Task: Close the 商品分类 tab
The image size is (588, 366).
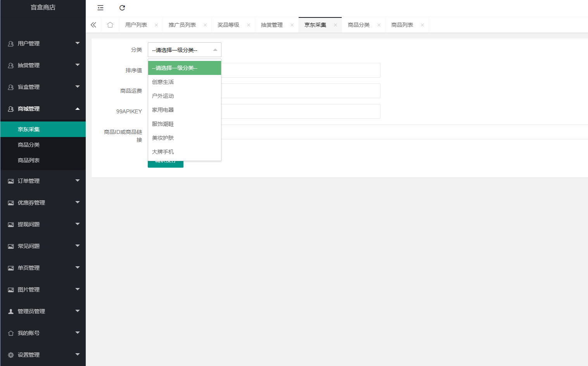Action: point(379,25)
